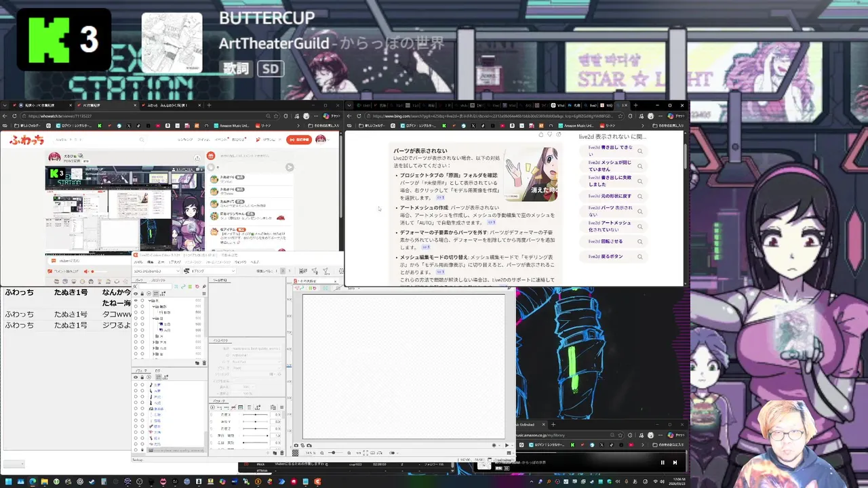Click the ふわっち logo in the left browser

click(x=27, y=140)
